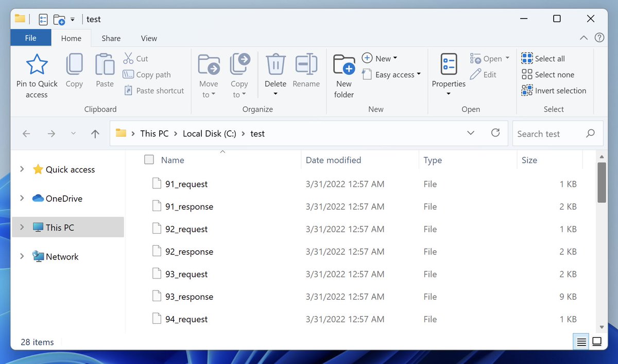Click the title bar New folder quick-access icon
Image resolution: width=618 pixels, height=364 pixels.
[59, 20]
